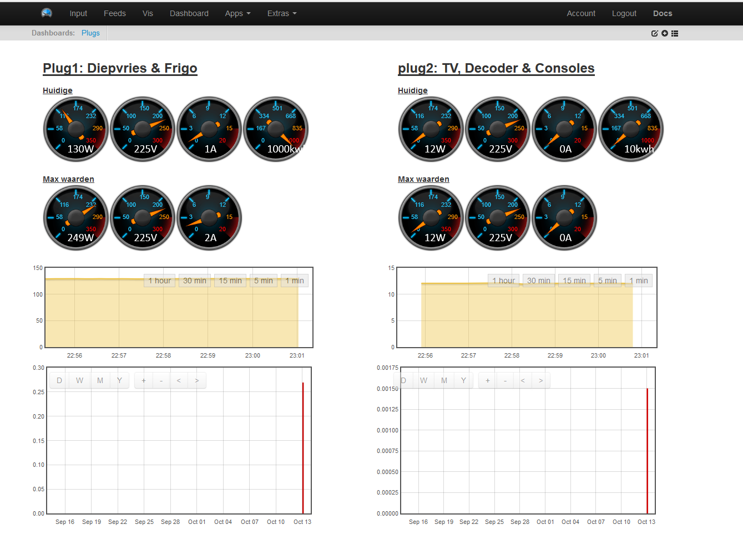The width and height of the screenshot is (743, 560).
Task: Click the emoncms logo icon
Action: tap(47, 13)
